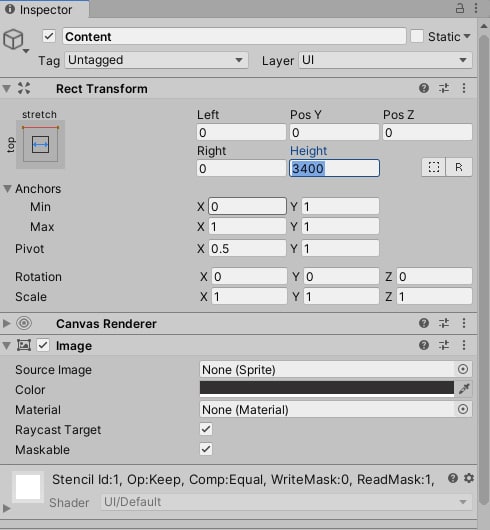This screenshot has height=530, width=490.
Task: Click the white material preview thumbnail
Action: pyautogui.click(x=28, y=486)
